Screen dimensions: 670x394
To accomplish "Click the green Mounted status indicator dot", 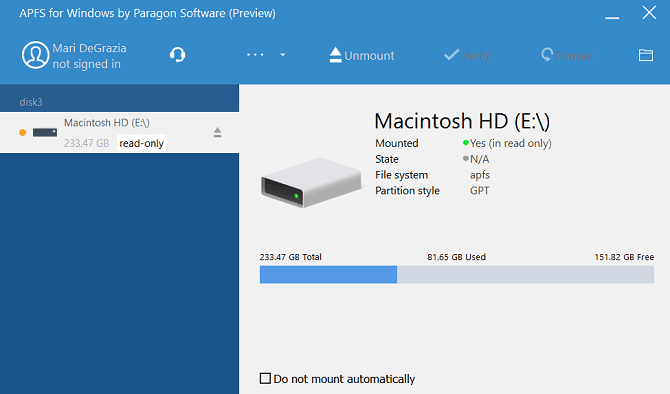I will point(466,143).
